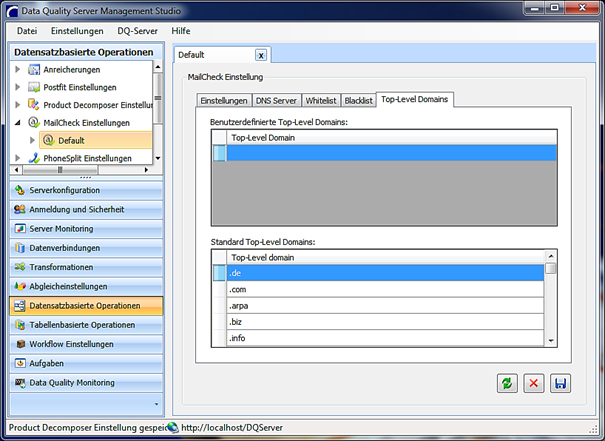Click the Aufgaben icon
This screenshot has height=441, width=605.
pos(20,363)
